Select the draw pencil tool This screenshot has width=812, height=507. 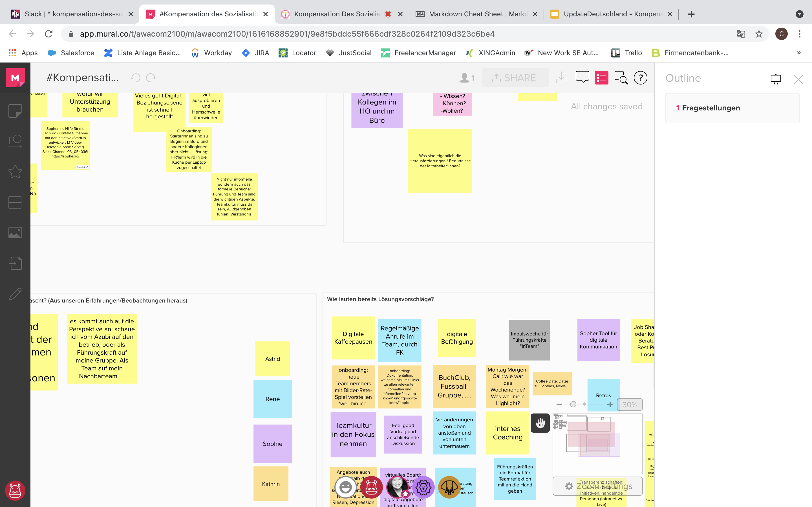coord(15,294)
